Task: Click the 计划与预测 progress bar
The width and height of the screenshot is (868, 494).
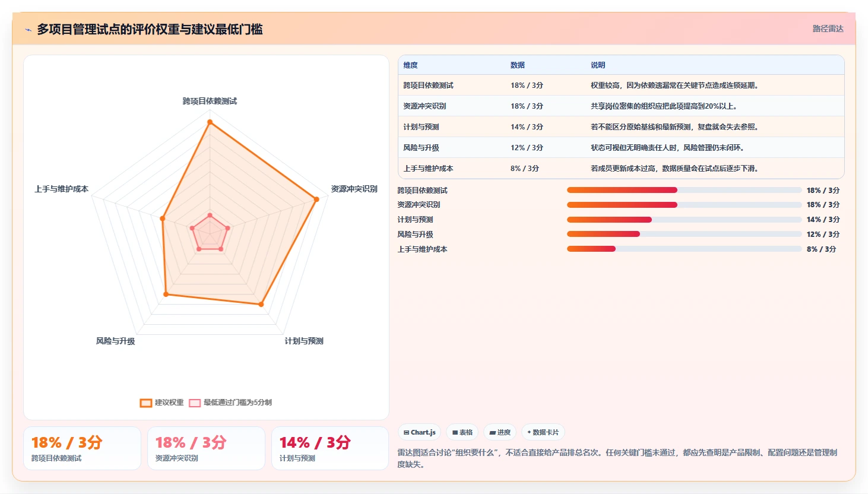Action: 684,220
